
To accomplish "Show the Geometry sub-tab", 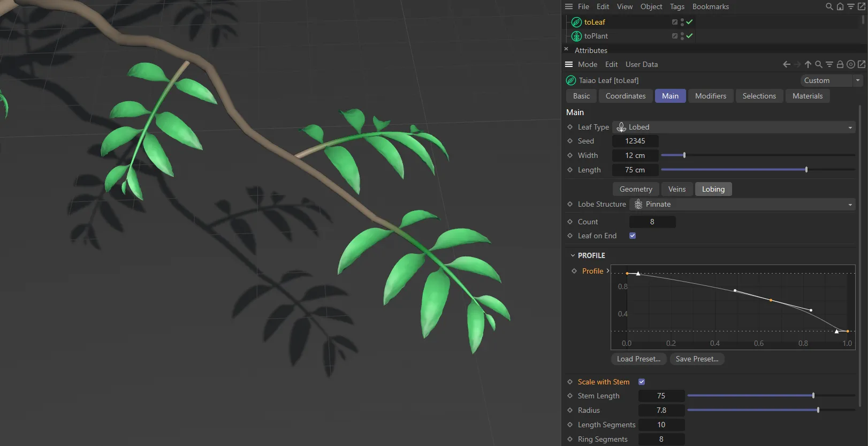I will 636,189.
